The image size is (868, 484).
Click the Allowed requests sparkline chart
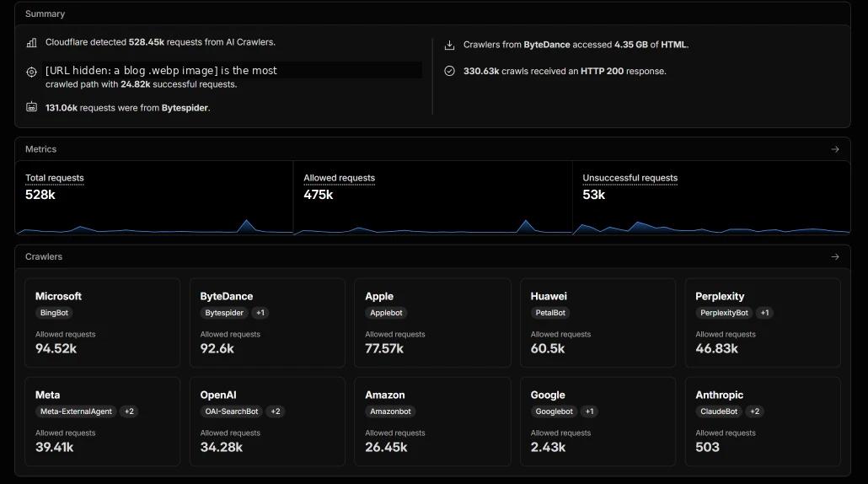(432, 226)
